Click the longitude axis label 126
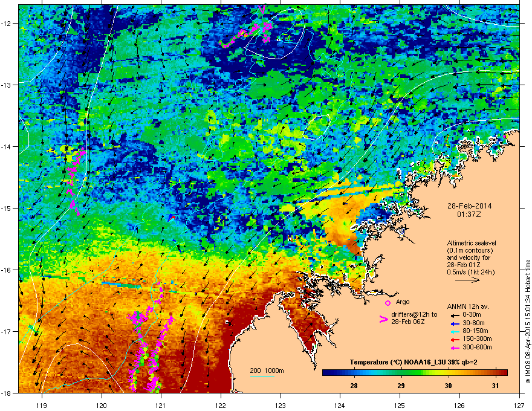The width and height of the screenshot is (532, 411). (459, 405)
